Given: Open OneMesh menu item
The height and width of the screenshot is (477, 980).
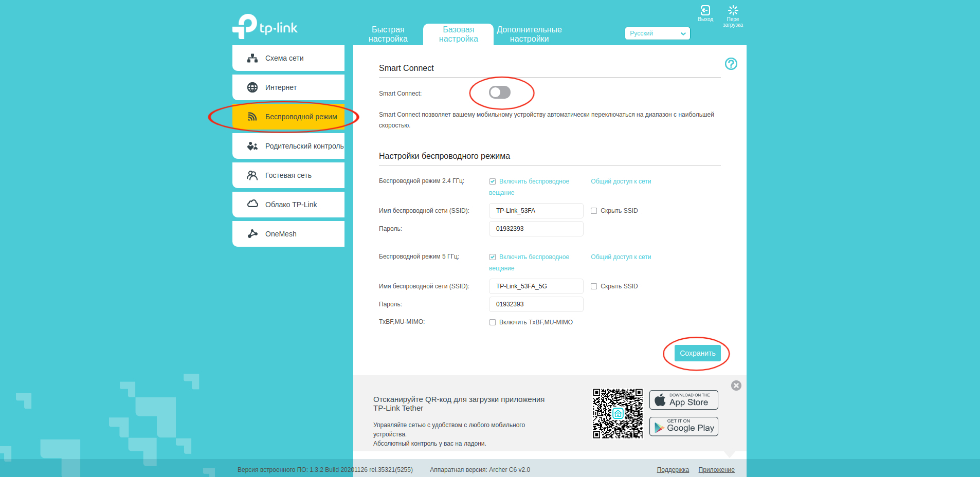Looking at the screenshot, I should 288,234.
